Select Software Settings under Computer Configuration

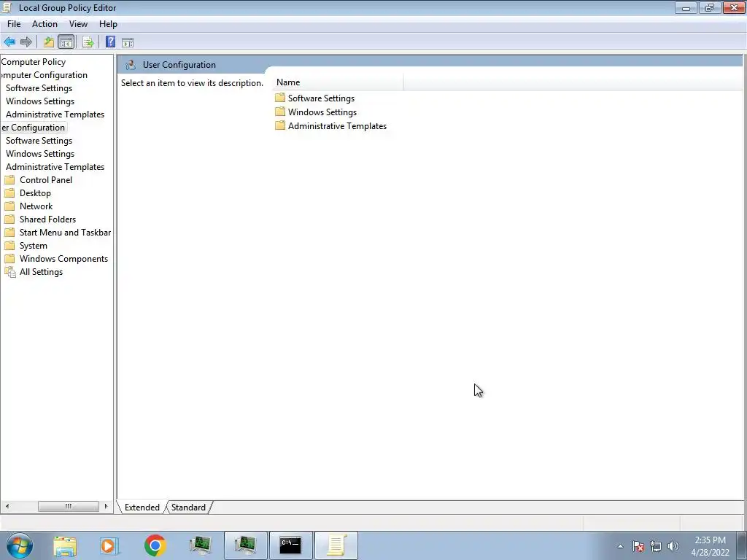click(x=39, y=88)
